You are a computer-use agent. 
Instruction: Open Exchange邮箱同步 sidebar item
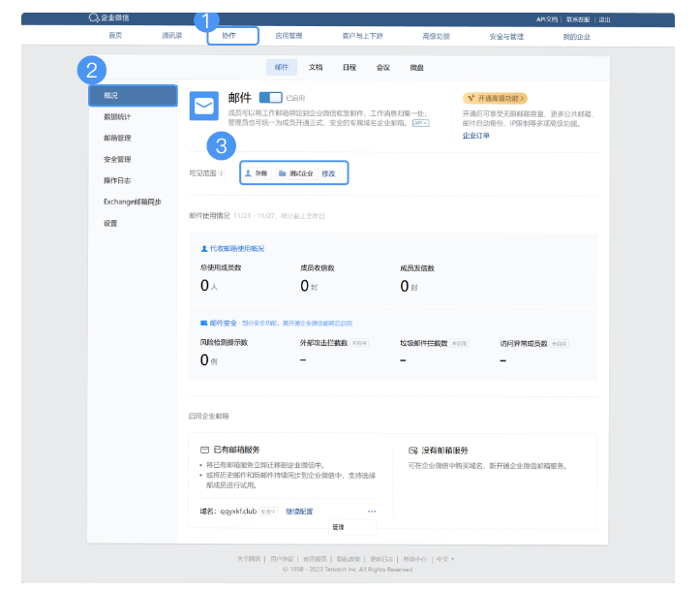[x=132, y=202]
